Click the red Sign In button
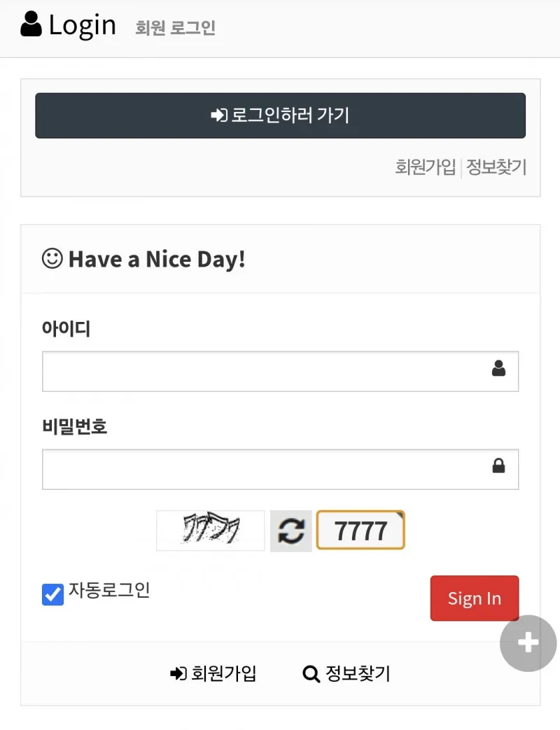560x730 pixels. tap(475, 598)
